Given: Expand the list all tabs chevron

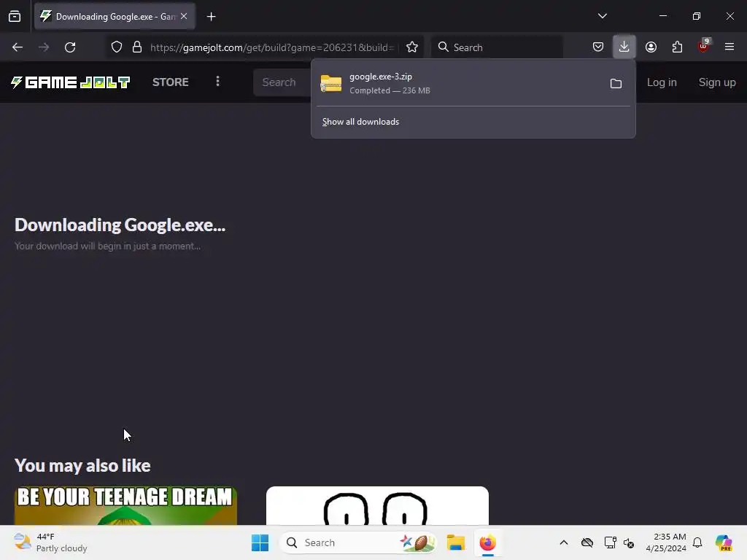Looking at the screenshot, I should coord(602,16).
